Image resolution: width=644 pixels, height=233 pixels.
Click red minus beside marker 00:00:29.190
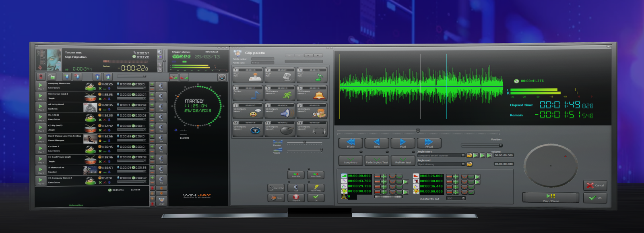pos(378,187)
